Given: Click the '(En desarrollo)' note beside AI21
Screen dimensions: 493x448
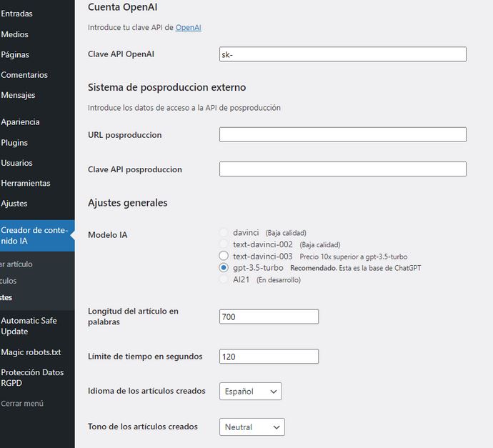Looking at the screenshot, I should (279, 280).
